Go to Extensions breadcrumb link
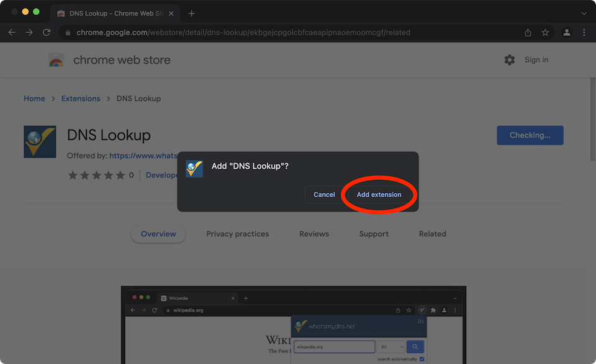This screenshot has width=596, height=364. click(81, 99)
